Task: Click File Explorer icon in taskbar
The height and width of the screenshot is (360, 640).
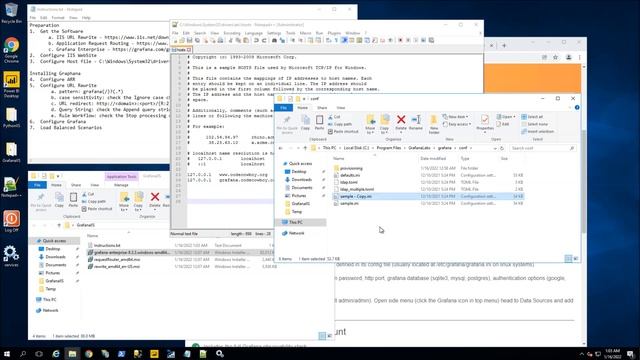Action: (72, 353)
